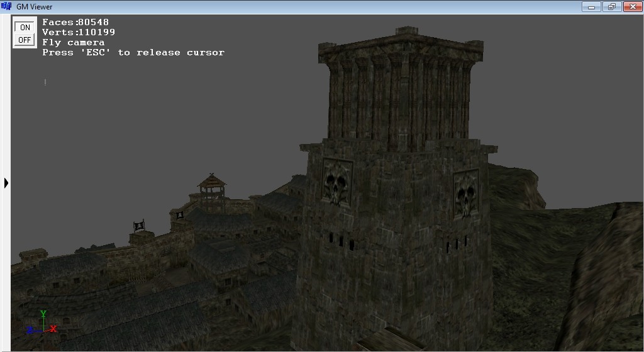The width and height of the screenshot is (644, 352).
Task: Switch off using the OFF button
Action: pos(25,40)
